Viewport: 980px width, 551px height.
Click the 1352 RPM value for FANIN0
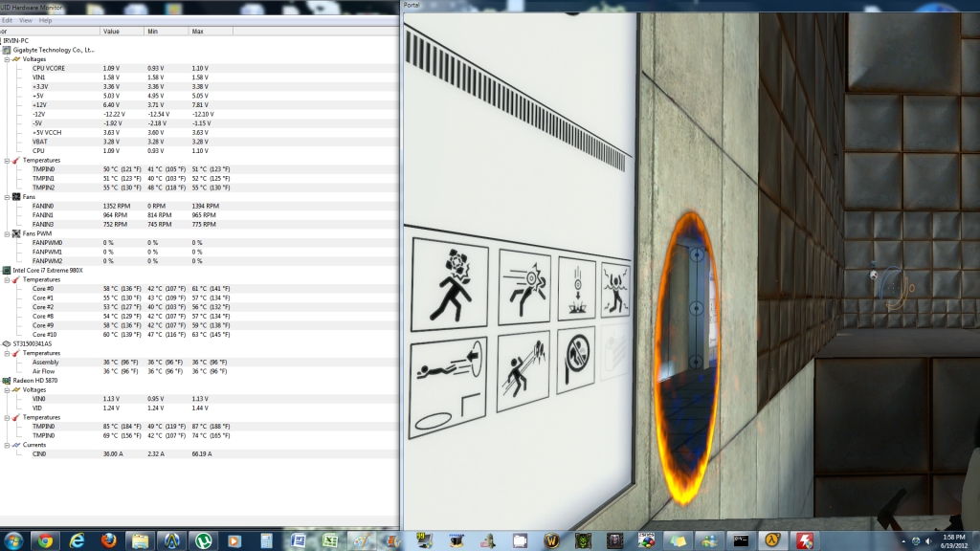point(115,206)
